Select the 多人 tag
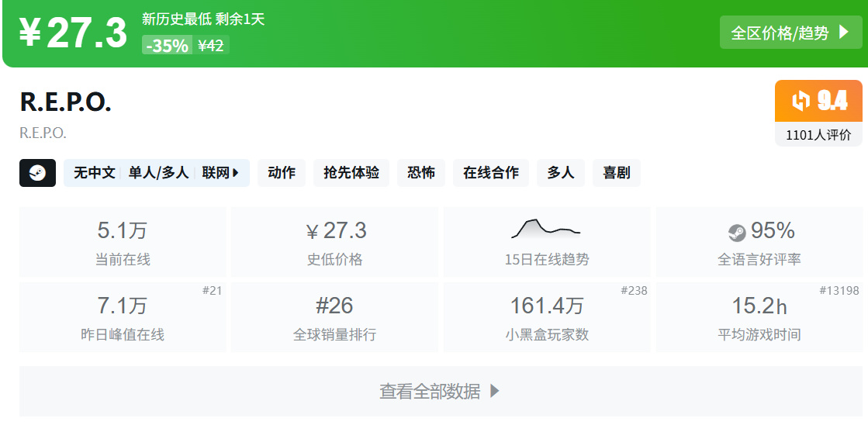868x432 pixels. point(561,173)
